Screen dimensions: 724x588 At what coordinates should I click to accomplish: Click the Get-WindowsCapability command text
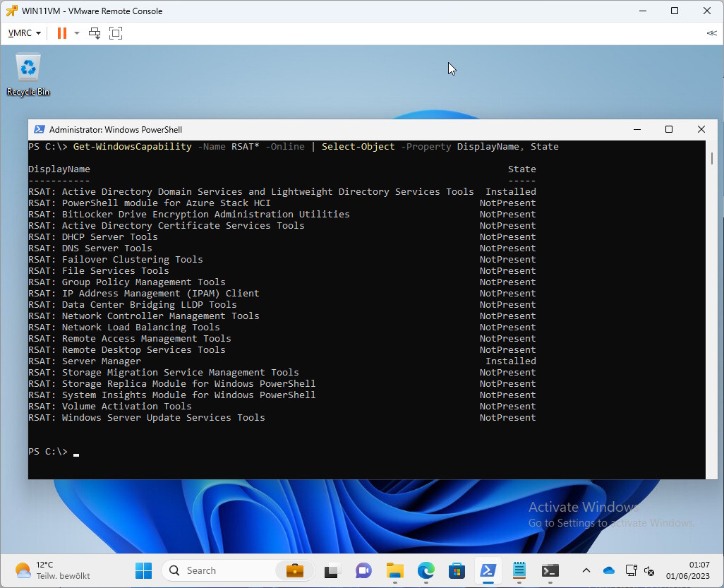[x=132, y=146]
